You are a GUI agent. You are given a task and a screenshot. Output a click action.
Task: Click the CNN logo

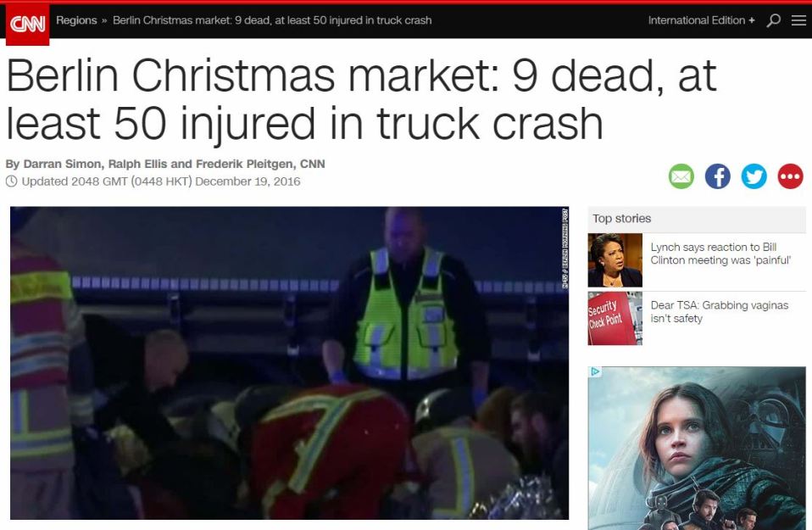click(27, 24)
